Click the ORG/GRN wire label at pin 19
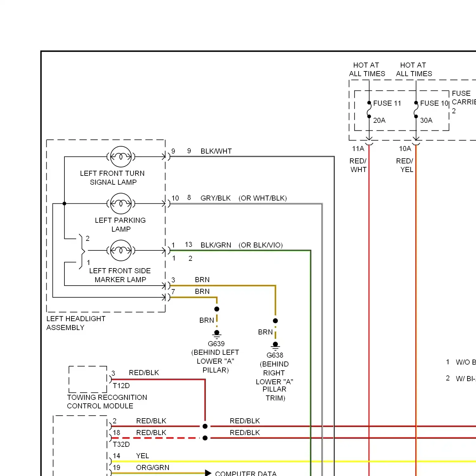This screenshot has width=476, height=476. [x=153, y=468]
